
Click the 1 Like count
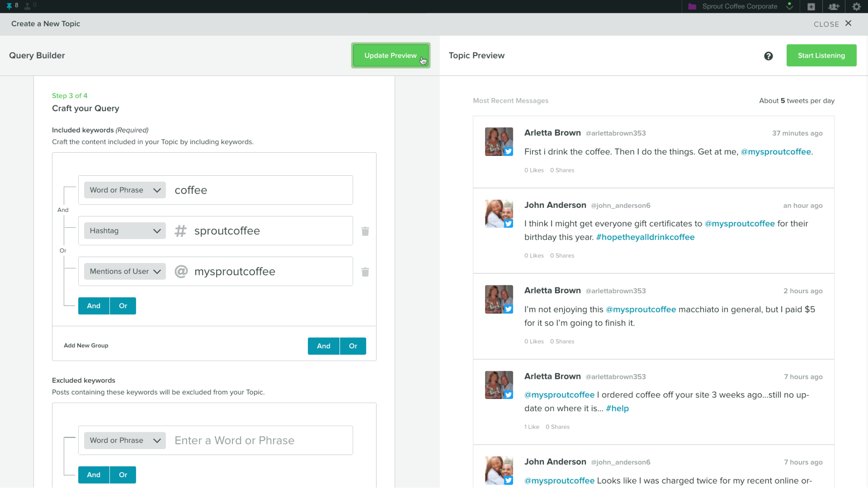pos(531,427)
